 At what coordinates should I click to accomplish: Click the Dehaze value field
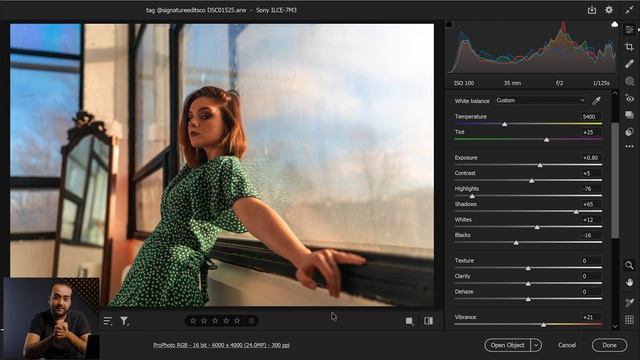(590, 291)
